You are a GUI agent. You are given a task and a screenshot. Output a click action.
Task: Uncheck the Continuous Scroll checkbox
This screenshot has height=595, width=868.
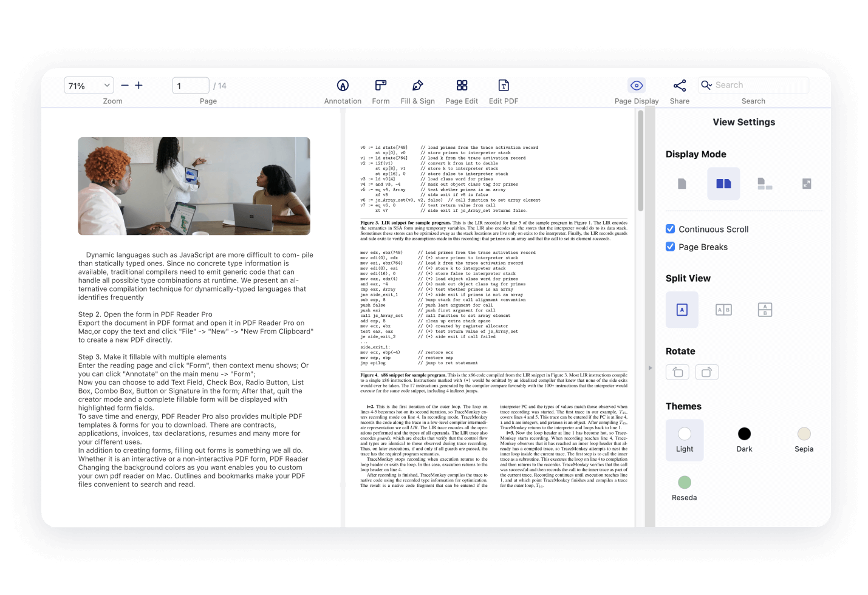tap(671, 229)
